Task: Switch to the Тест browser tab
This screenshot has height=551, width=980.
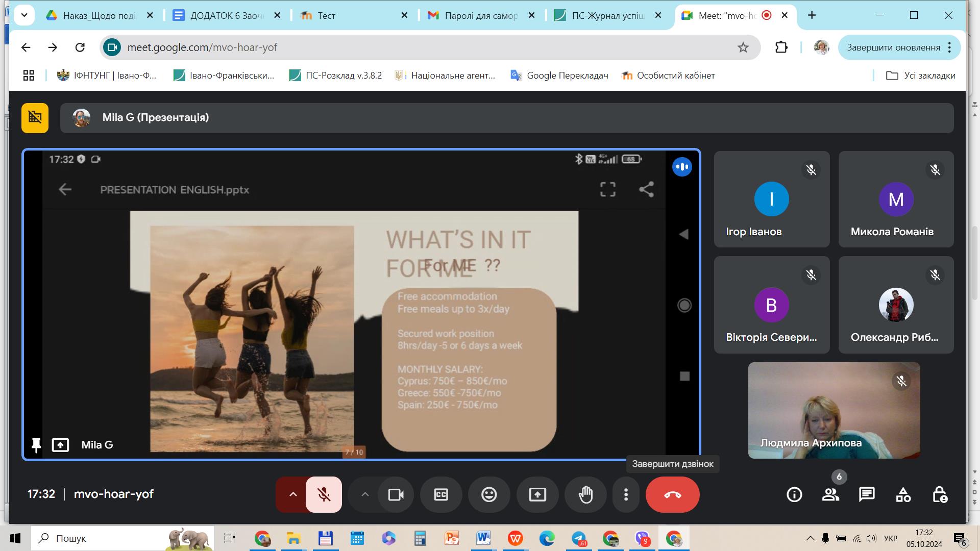Action: pos(347,16)
